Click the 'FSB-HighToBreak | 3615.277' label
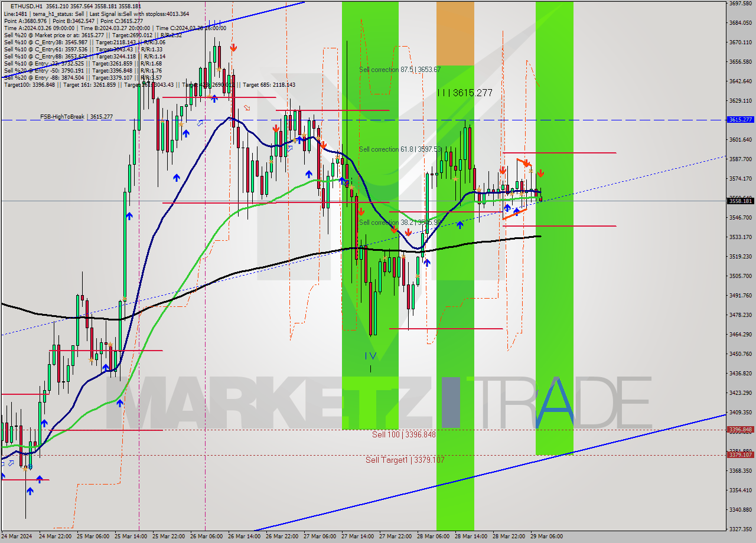The height and width of the screenshot is (543, 756). click(x=76, y=117)
